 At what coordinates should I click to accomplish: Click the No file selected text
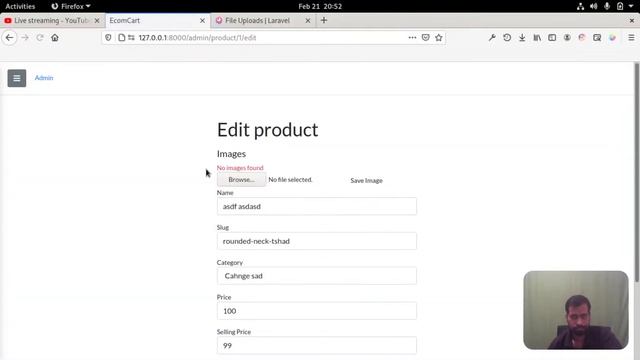(x=290, y=180)
